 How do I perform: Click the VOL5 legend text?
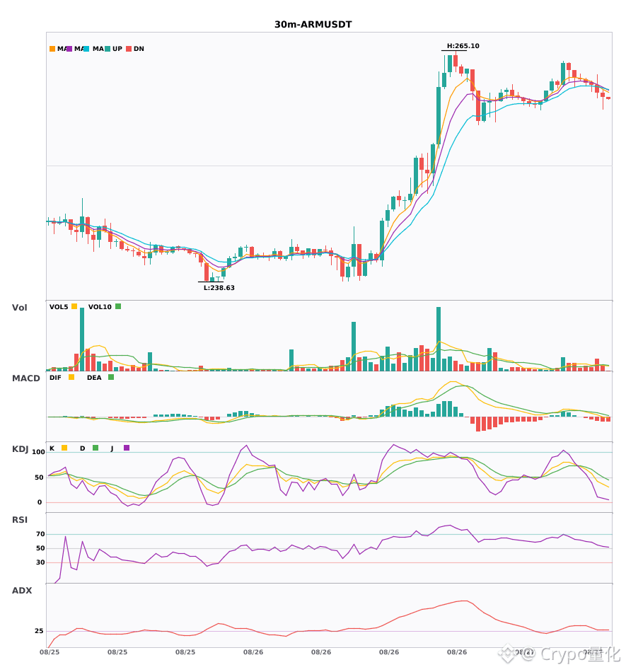tap(59, 307)
